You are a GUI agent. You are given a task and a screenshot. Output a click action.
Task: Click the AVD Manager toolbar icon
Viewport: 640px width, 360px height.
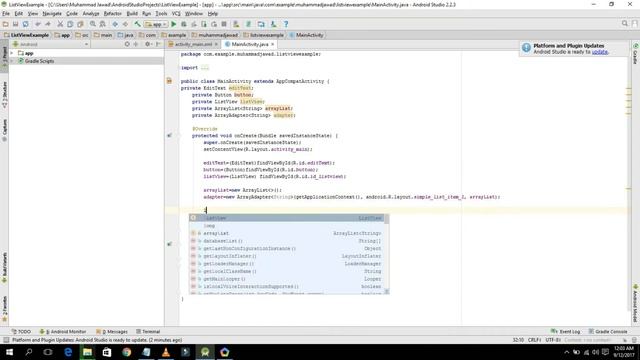[x=236, y=24]
